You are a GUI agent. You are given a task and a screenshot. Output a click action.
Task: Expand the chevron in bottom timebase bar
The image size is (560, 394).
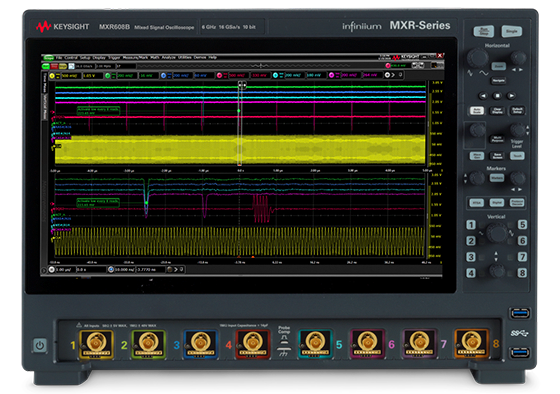[x=176, y=269]
